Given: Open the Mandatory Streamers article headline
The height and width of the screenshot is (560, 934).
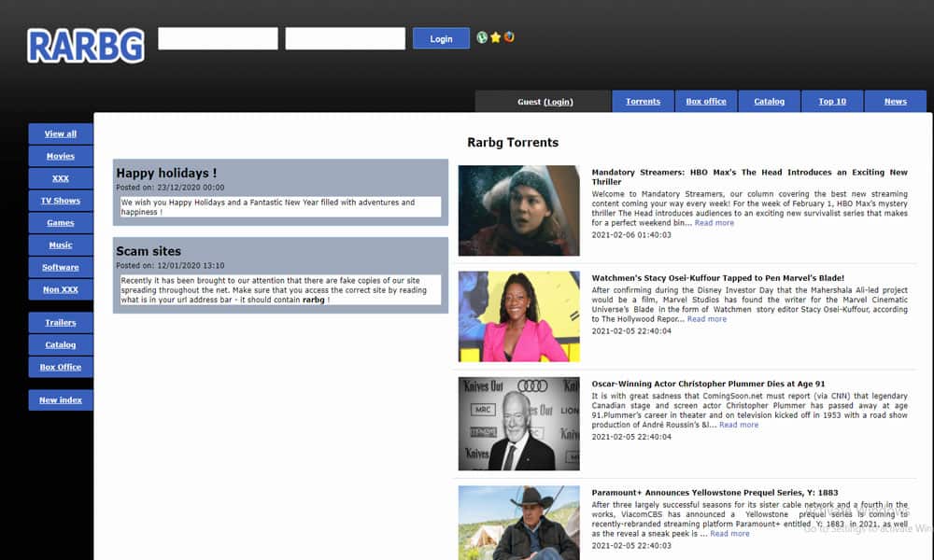Looking at the screenshot, I should tap(749, 176).
